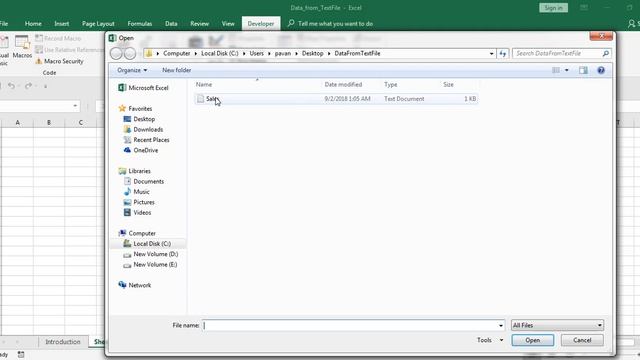Open New Volume (D:) drive
The width and height of the screenshot is (640, 360).
tap(151, 254)
